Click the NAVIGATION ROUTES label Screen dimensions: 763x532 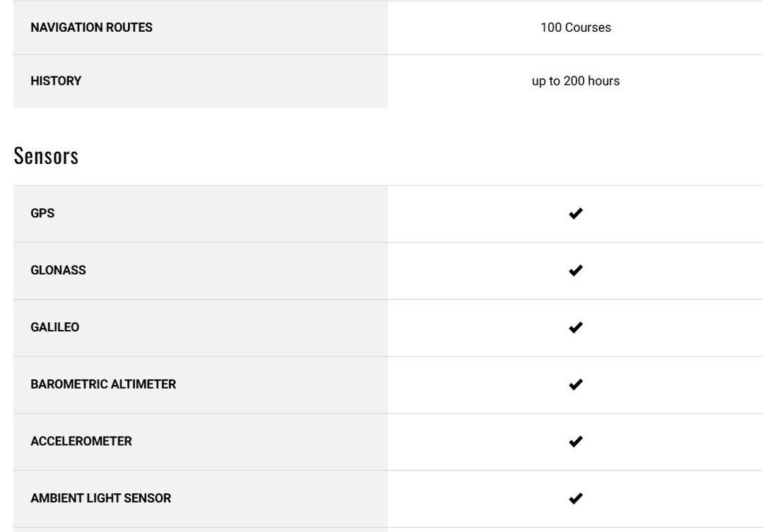(91, 28)
